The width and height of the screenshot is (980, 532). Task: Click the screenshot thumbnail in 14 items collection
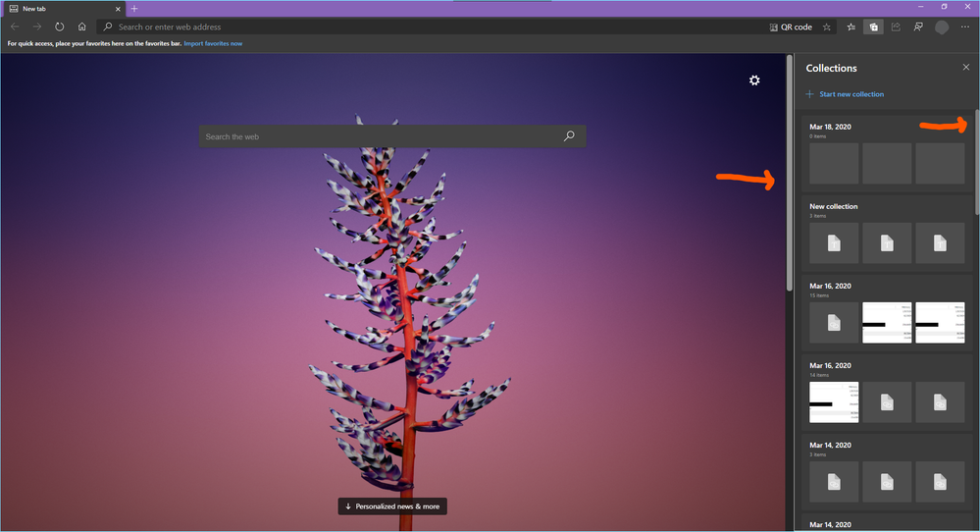coord(834,402)
